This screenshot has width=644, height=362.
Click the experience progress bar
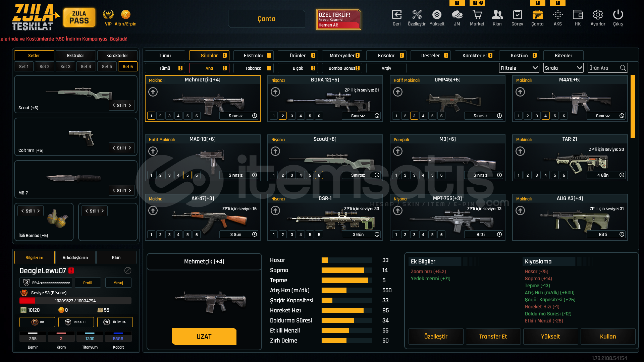pos(75,301)
